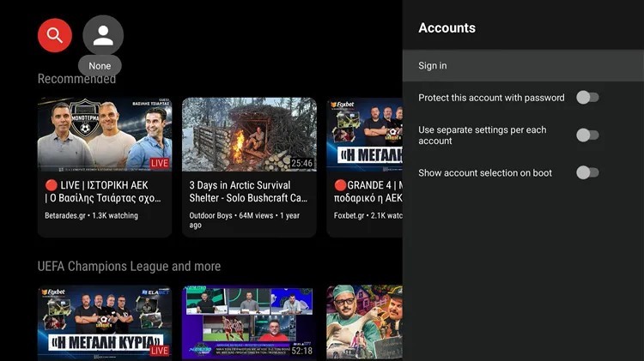Viewport: 644px width, 361px height.
Task: Click the 'Foxbet.gr • 2.1K' channel text
Action: point(368,215)
